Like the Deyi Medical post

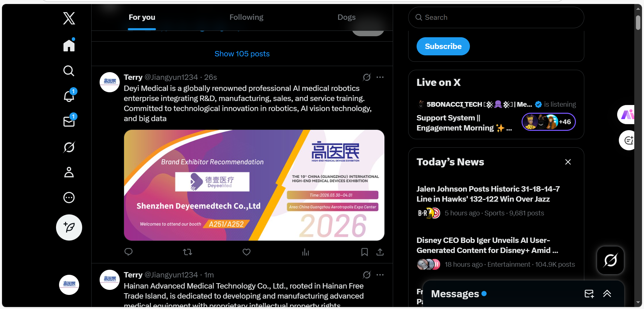coord(247,252)
